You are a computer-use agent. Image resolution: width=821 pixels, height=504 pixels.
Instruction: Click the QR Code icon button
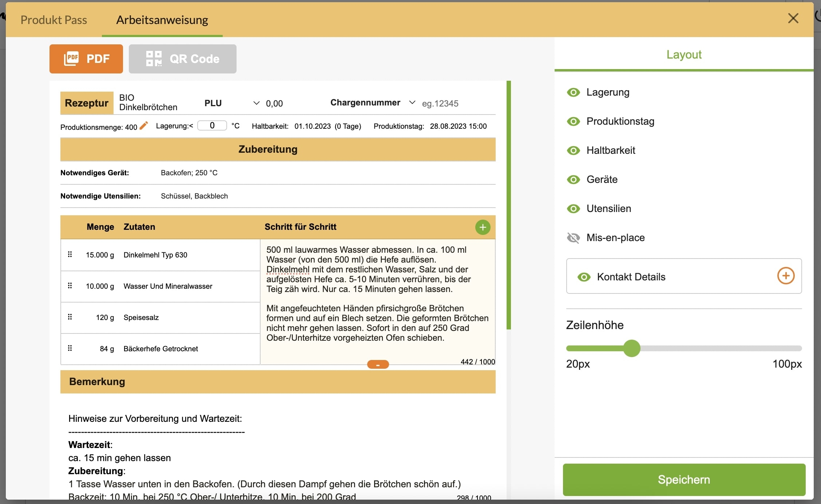coord(182,59)
